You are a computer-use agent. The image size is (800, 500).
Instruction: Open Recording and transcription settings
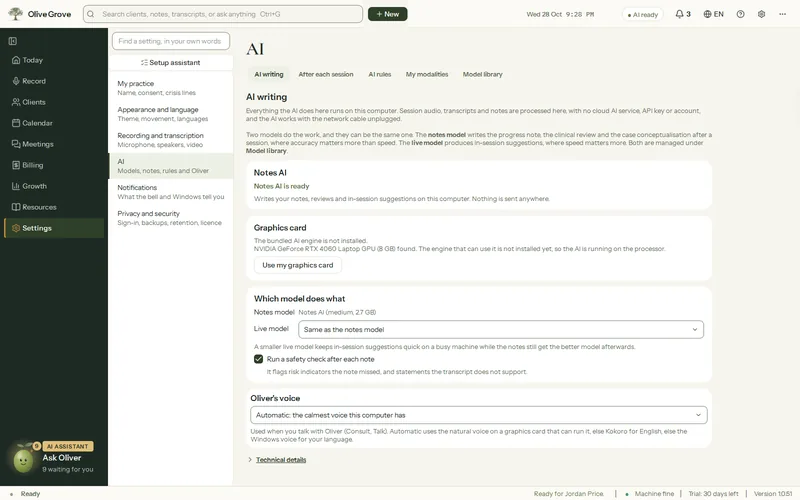[x=171, y=140]
